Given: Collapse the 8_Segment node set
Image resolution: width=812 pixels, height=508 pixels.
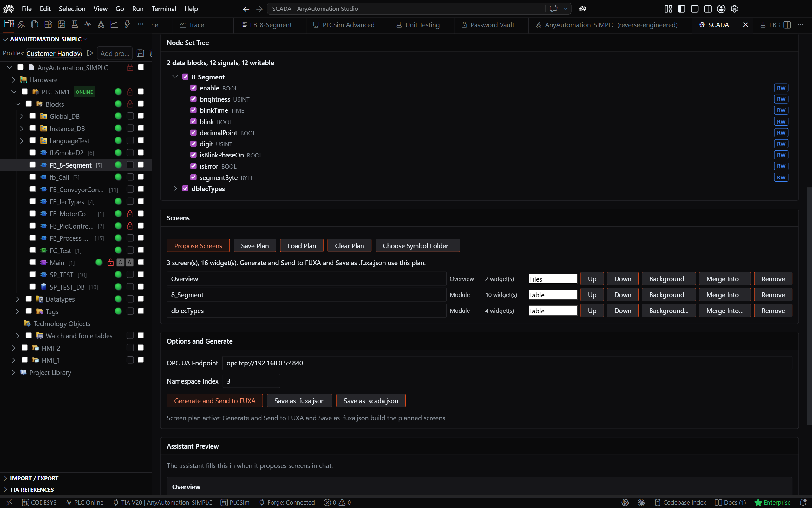Looking at the screenshot, I should [175, 77].
